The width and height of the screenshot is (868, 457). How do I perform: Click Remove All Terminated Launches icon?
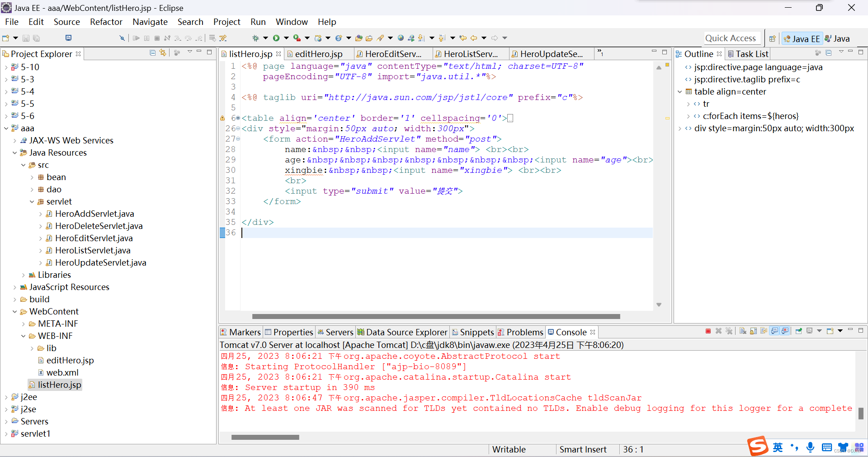(729, 331)
